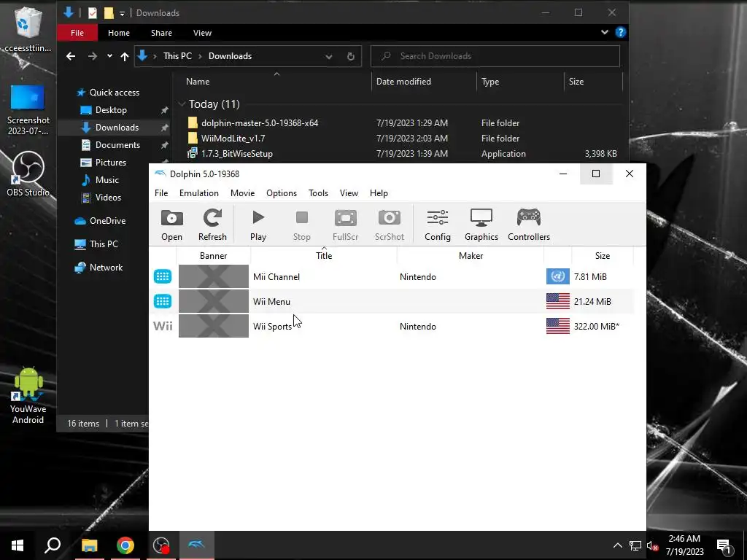Open recent locations dropdown in File Explorer
This screenshot has width=747, height=560.
point(109,56)
